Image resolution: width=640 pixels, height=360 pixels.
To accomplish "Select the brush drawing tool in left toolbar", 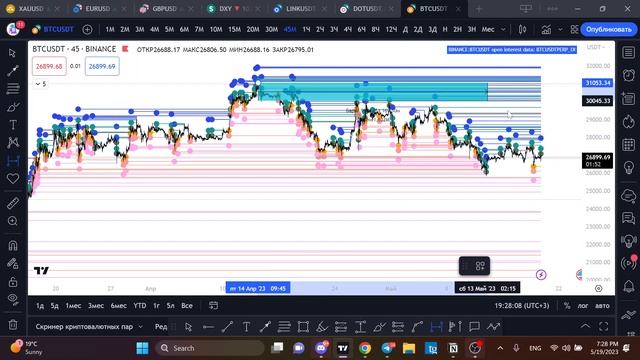I will click(13, 107).
